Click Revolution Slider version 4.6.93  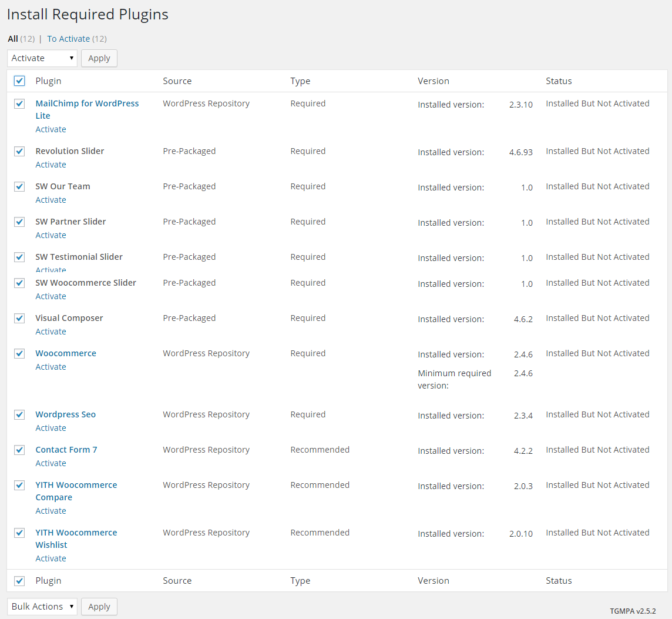coord(520,152)
